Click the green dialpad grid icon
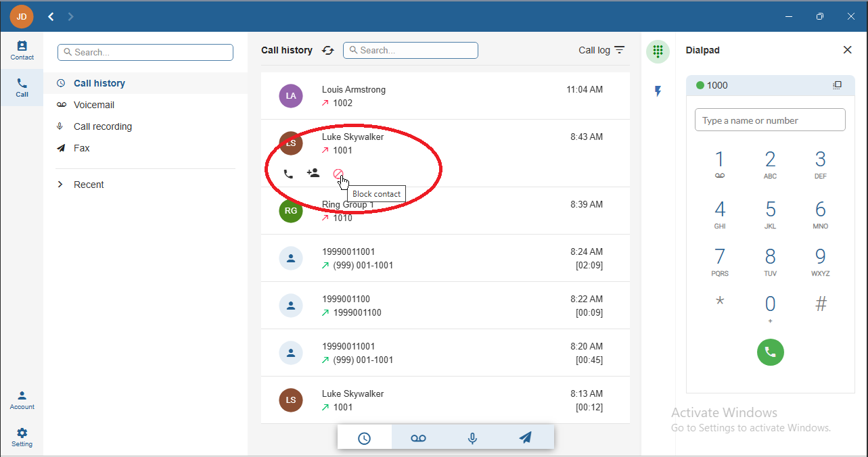 (x=658, y=51)
